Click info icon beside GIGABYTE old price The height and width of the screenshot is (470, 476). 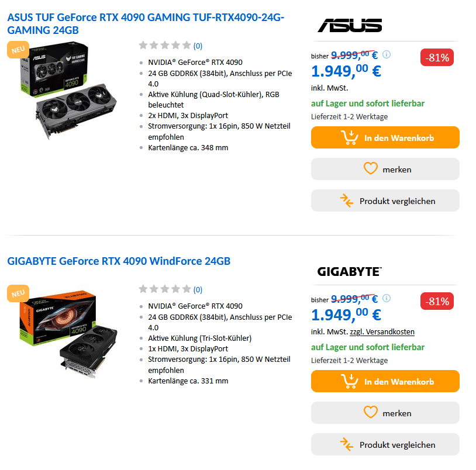(x=386, y=298)
